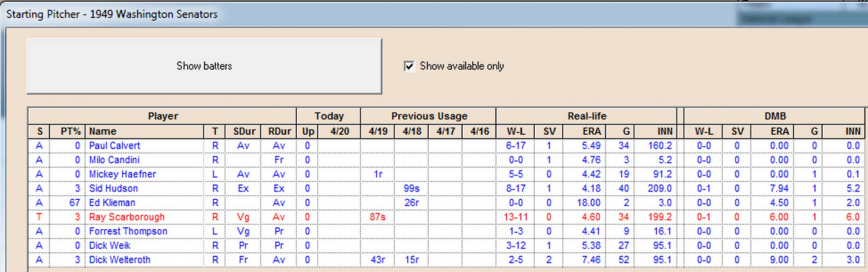This screenshot has height=272, width=868.
Task: Click the 15r usage for Welteroth
Action: (x=411, y=260)
